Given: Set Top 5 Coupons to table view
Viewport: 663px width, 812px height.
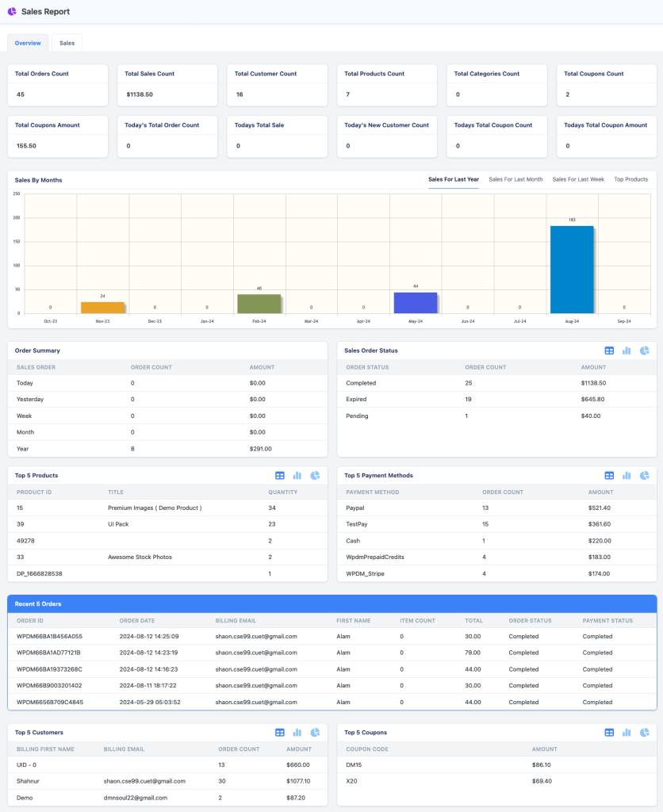Looking at the screenshot, I should point(609,732).
